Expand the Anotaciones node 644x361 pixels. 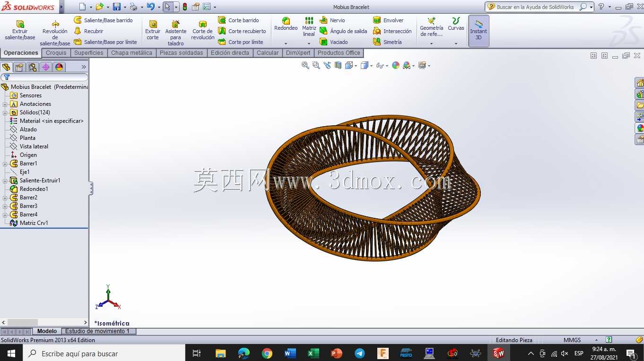(5, 104)
